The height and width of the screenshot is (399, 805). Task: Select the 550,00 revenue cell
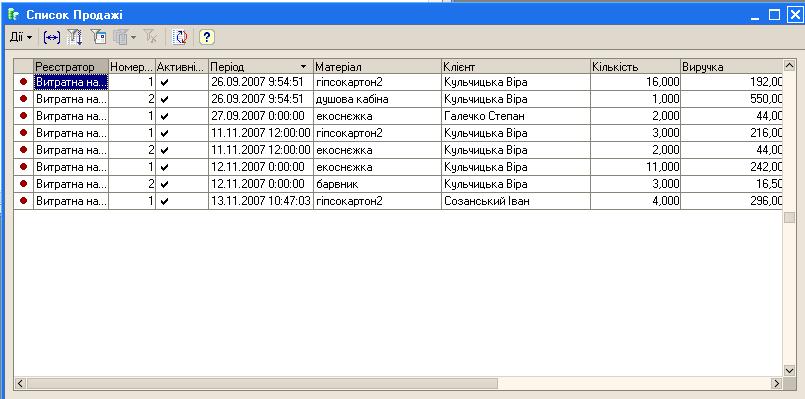coord(731,99)
